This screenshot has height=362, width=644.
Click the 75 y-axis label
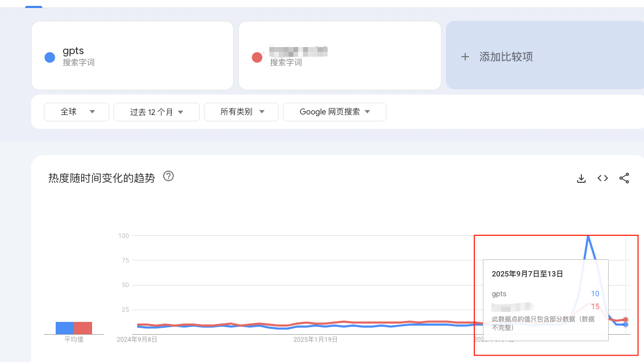click(125, 260)
